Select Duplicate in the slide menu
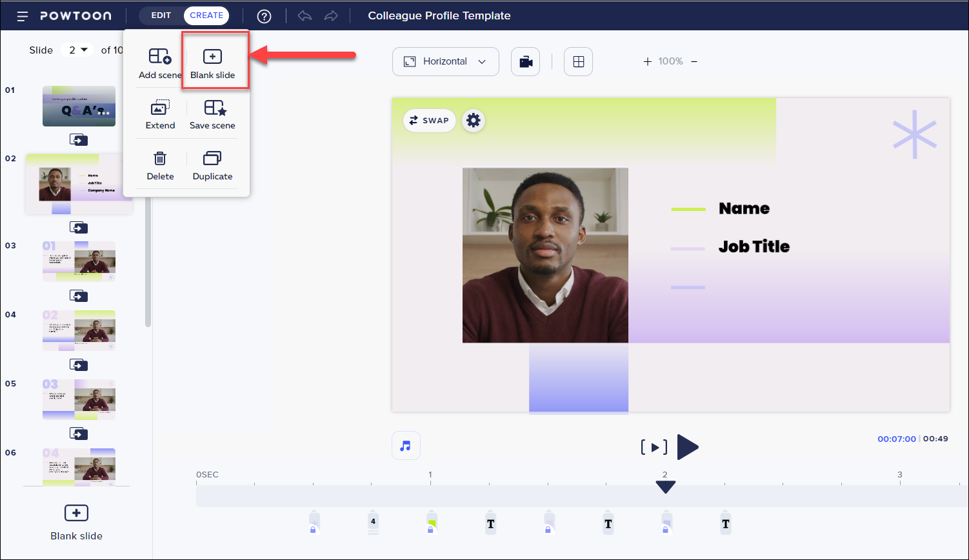Screen dimensions: 969x560 [212, 165]
